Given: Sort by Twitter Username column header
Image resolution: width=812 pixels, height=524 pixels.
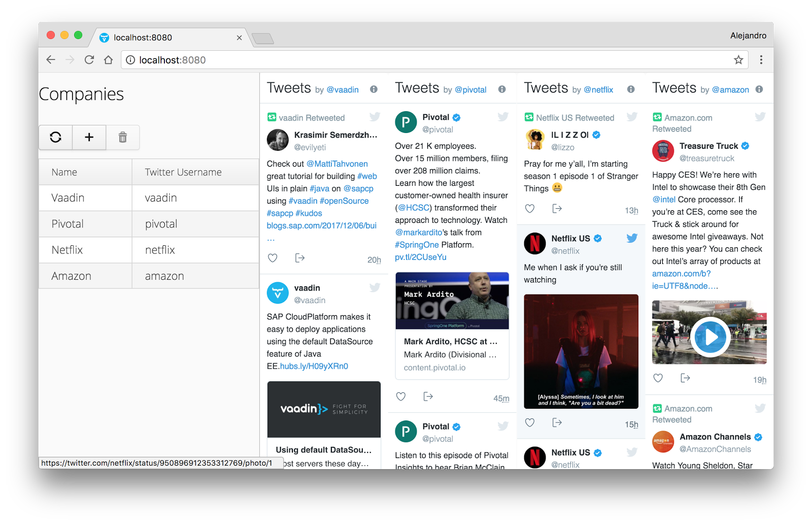Looking at the screenshot, I should point(183,172).
